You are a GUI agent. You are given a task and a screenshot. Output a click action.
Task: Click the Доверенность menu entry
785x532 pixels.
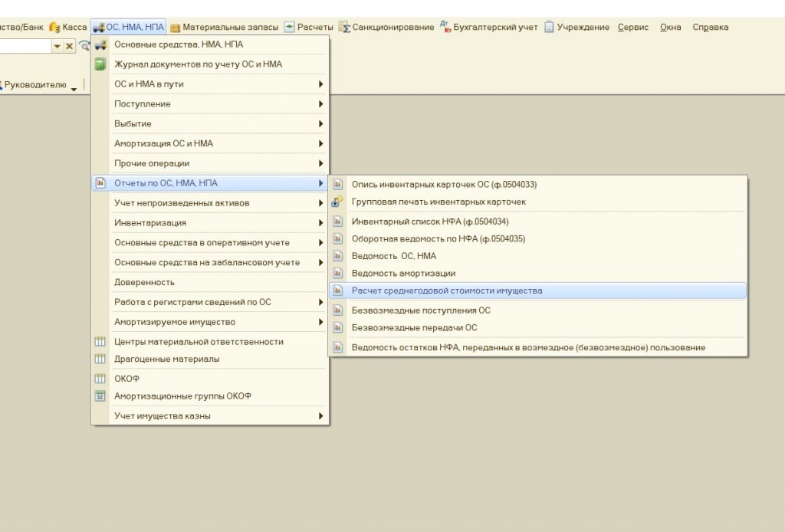pyautogui.click(x=144, y=282)
